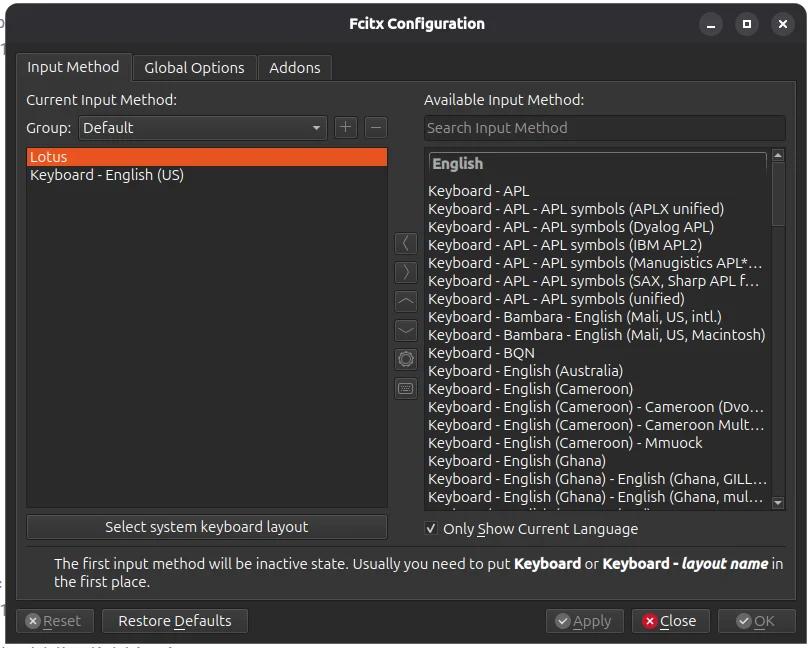This screenshot has width=810, height=648.
Task: Move selected input method up
Action: tap(406, 301)
